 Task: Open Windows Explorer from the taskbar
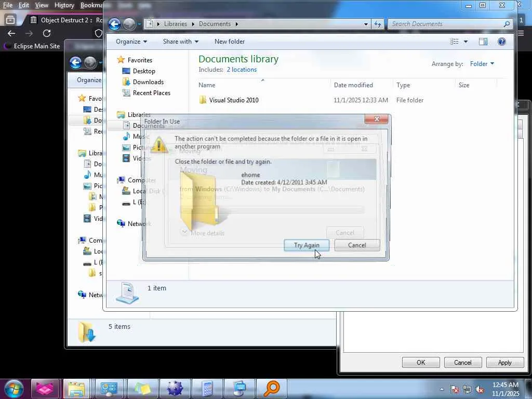click(76, 389)
